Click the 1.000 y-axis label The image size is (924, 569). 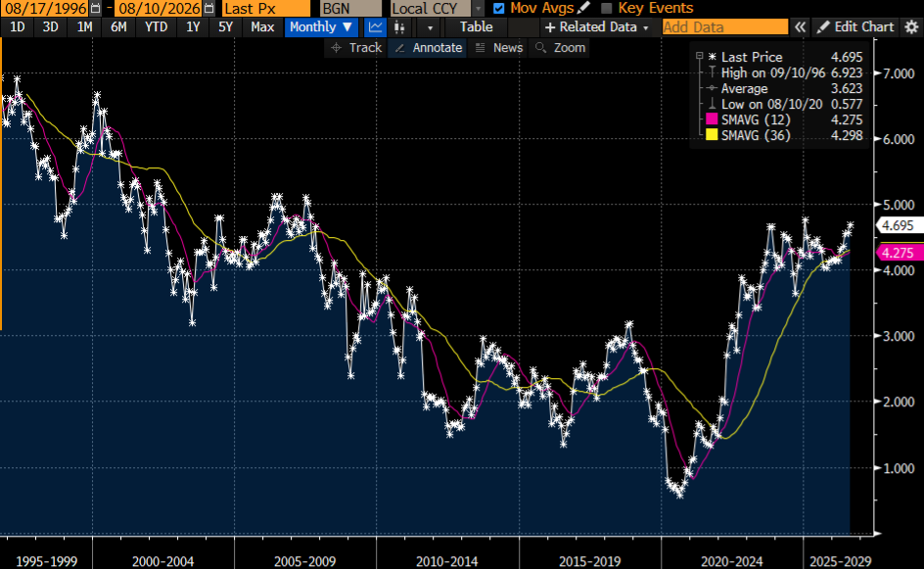[899, 468]
